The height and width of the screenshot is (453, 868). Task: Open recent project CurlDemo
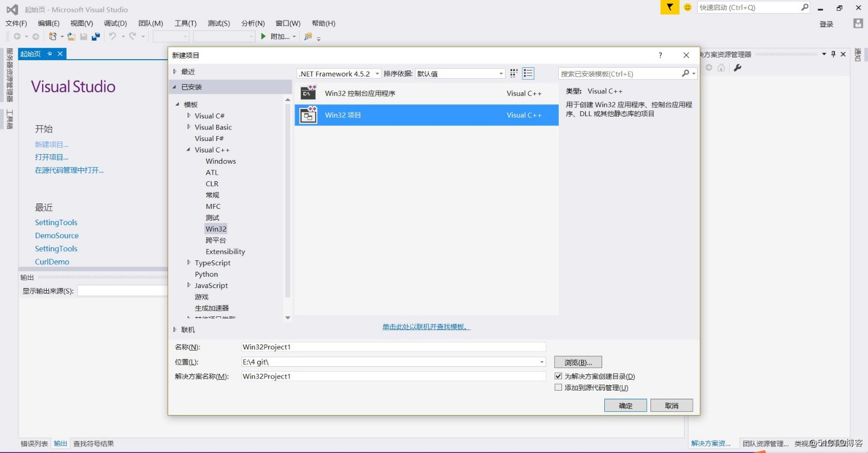(x=52, y=261)
